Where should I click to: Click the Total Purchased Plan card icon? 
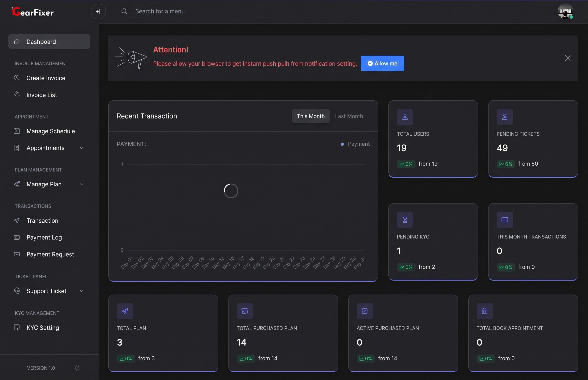pos(245,311)
